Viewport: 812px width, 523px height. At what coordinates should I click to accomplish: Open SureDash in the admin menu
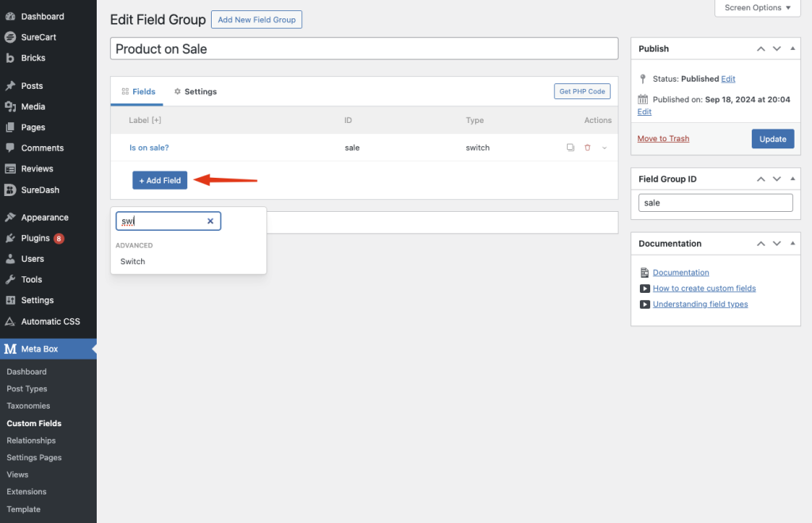coord(40,190)
